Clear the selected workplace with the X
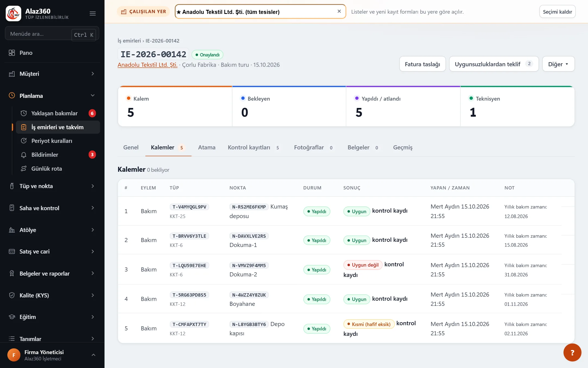This screenshot has width=588, height=368. pyautogui.click(x=339, y=11)
